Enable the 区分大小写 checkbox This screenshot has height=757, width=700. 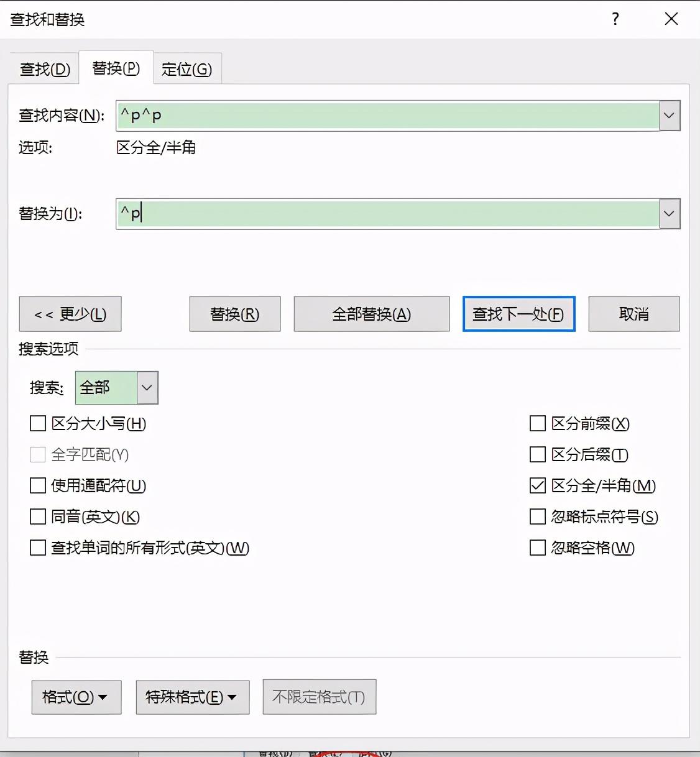click(x=37, y=423)
